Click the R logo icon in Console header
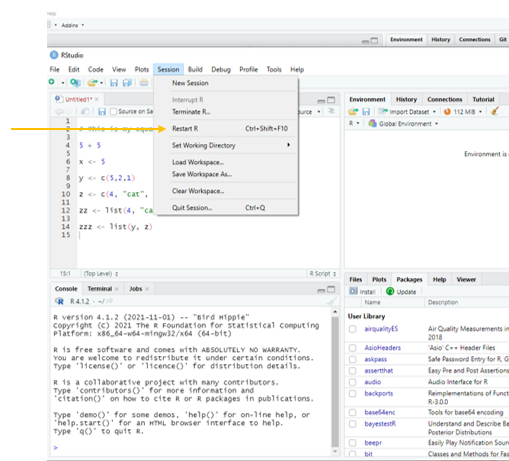This screenshot has width=509, height=461. (x=59, y=301)
